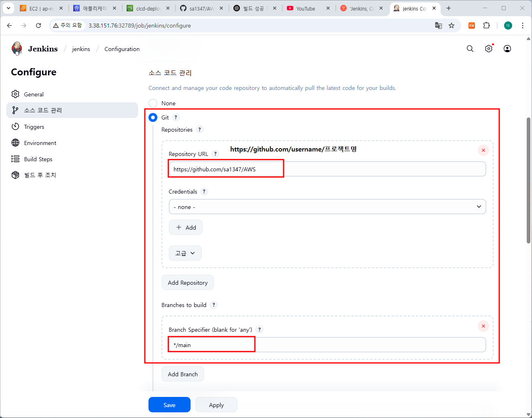Go to 빌드 후 조치 section in sidebar
532x418 pixels.
tap(72, 175)
